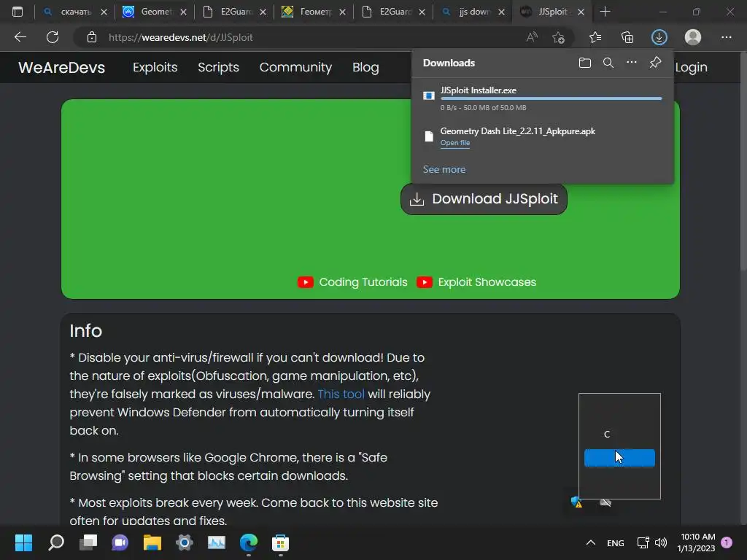Open the tab actions menu icon
This screenshot has width=747, height=560.
(18, 12)
